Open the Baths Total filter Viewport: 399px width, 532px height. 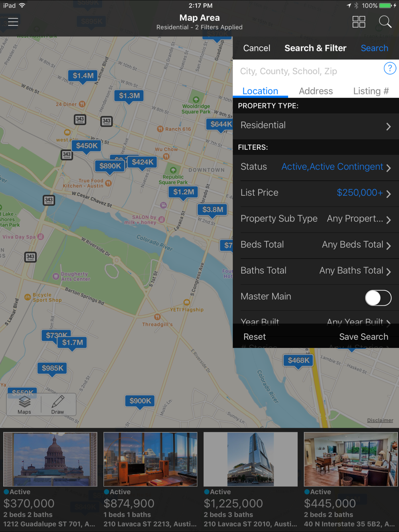tap(316, 271)
